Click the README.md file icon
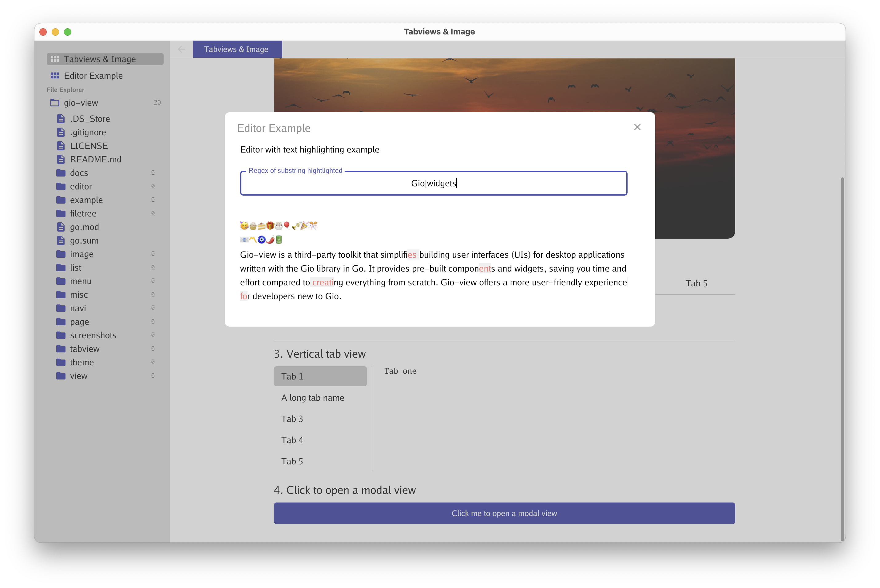 (x=61, y=159)
